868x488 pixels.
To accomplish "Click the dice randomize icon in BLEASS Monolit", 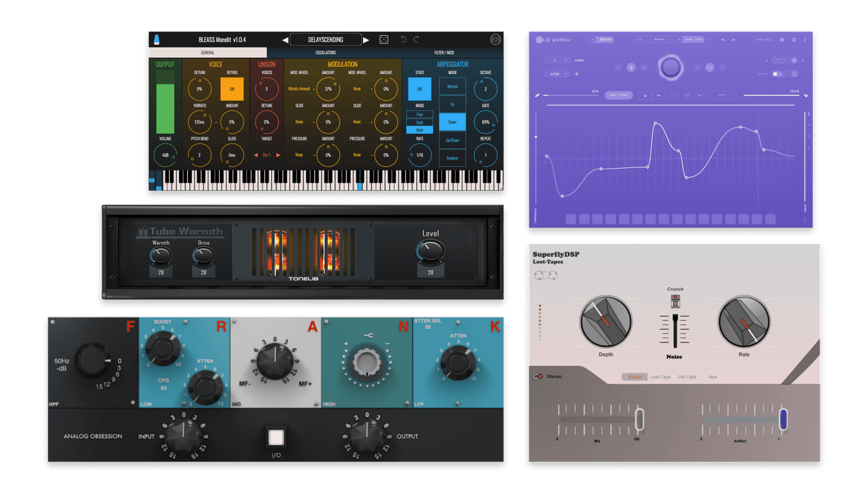I will (x=383, y=40).
